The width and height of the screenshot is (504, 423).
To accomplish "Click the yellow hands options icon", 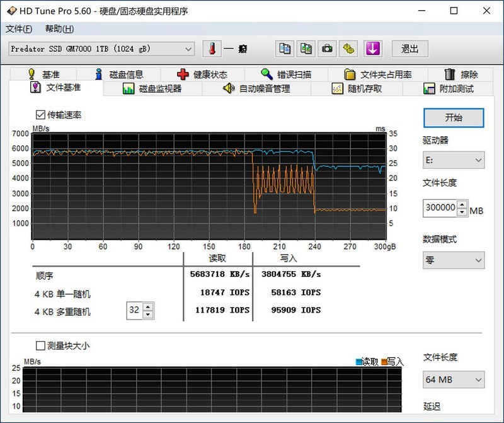I will pos(348,49).
